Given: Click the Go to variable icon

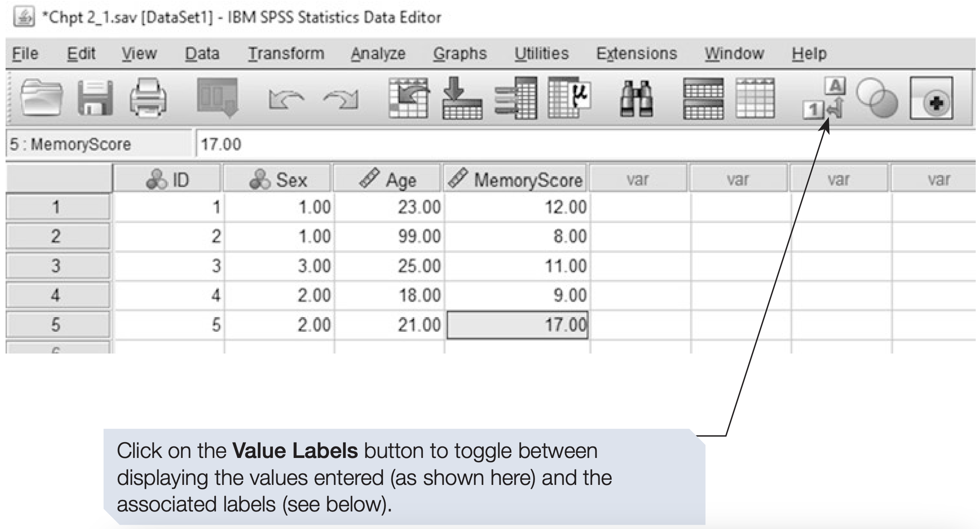Looking at the screenshot, I should click(462, 98).
